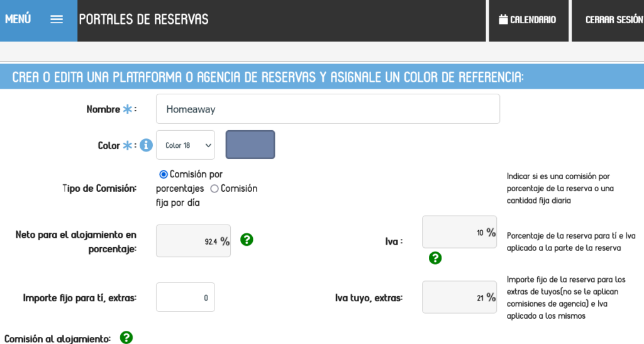The image size is (644, 344).
Task: Click the Nombre field containing Homeaway
Action: click(x=328, y=109)
